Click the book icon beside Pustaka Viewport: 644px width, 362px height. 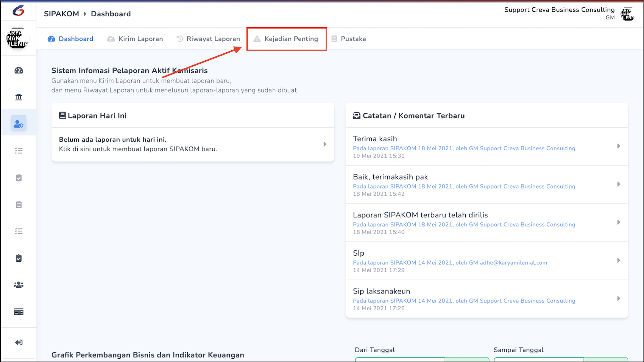[334, 39]
